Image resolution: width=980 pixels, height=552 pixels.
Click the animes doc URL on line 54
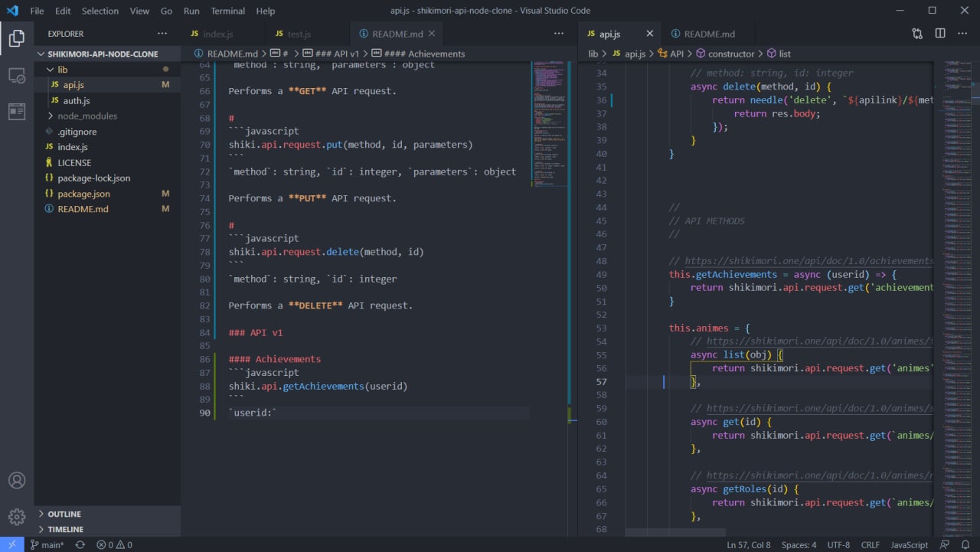point(820,341)
